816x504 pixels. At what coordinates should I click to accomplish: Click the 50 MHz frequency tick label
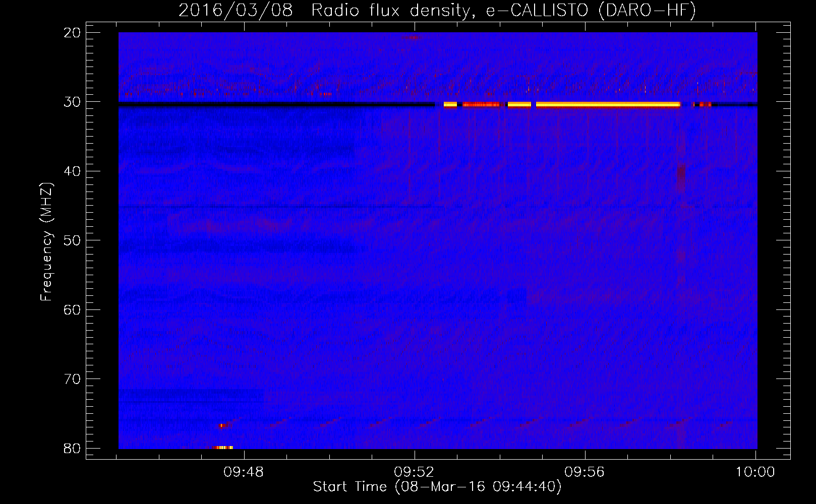pos(72,240)
